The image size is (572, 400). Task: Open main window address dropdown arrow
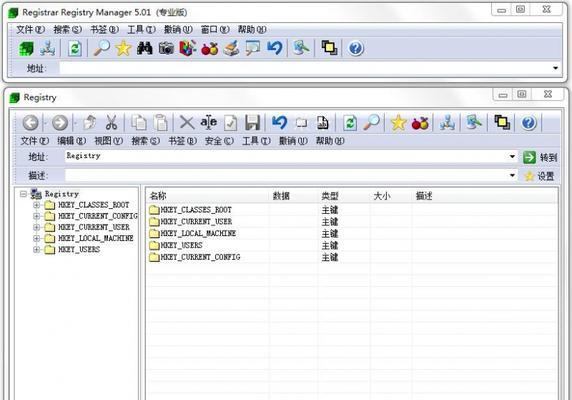pyautogui.click(x=555, y=68)
